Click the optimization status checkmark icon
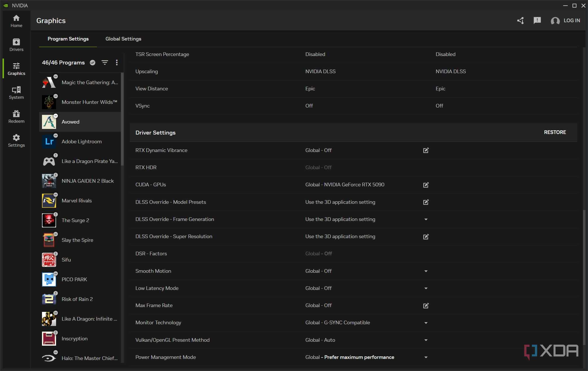 click(x=92, y=62)
